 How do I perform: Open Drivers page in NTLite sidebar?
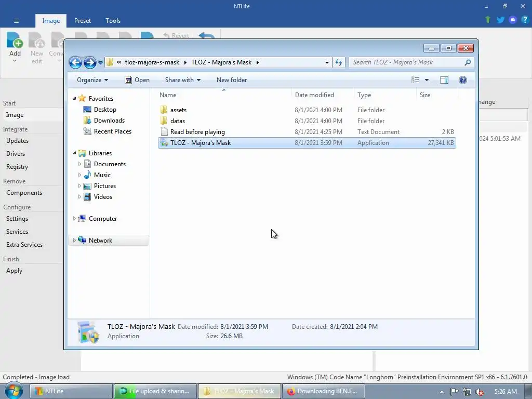pyautogui.click(x=16, y=154)
